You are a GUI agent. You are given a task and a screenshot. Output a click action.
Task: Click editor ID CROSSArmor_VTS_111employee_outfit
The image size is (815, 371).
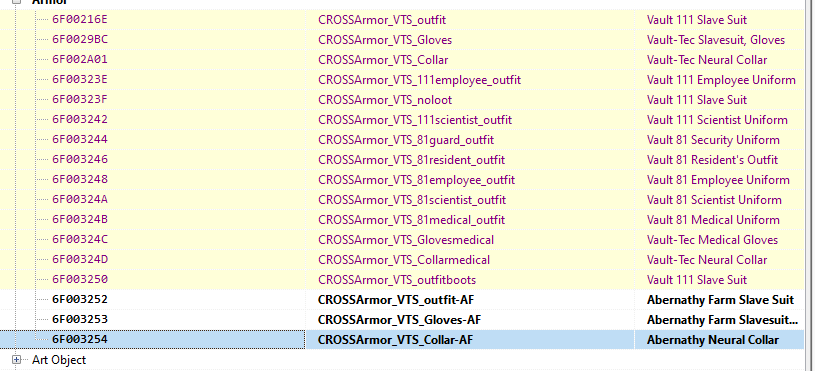[419, 80]
